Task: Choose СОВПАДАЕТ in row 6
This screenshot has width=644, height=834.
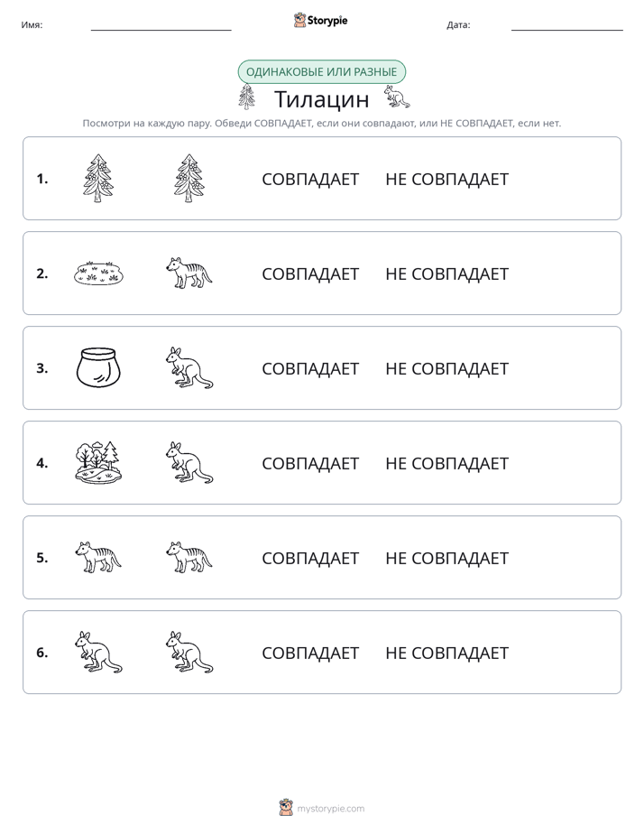Action: pos(310,653)
